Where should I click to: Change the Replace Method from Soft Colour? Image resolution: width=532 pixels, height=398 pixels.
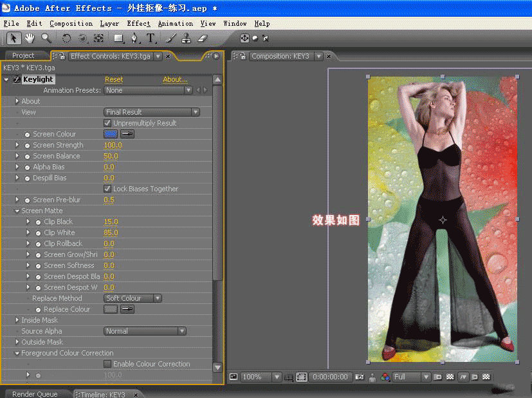click(x=133, y=298)
